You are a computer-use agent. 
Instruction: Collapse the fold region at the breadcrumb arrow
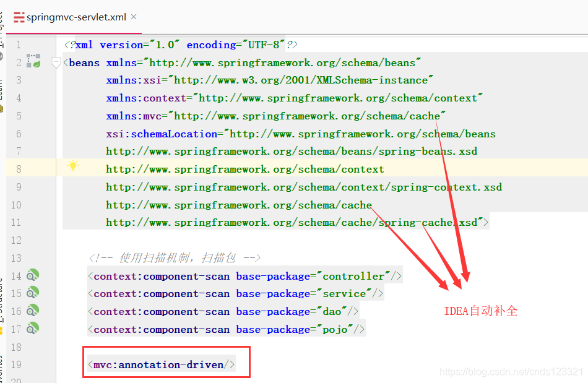coord(56,62)
